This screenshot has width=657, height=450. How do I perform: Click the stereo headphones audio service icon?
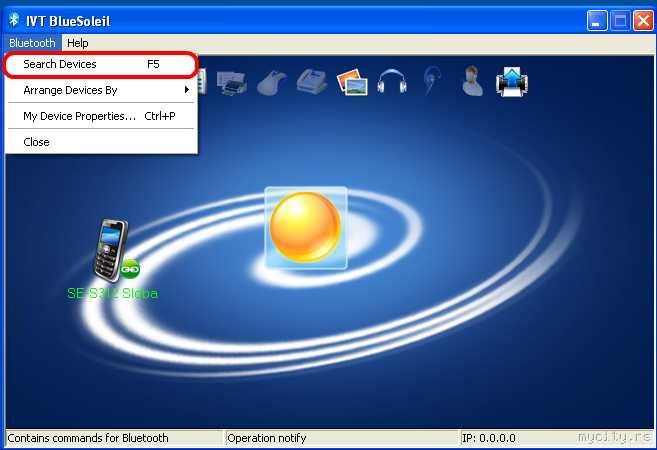(392, 82)
